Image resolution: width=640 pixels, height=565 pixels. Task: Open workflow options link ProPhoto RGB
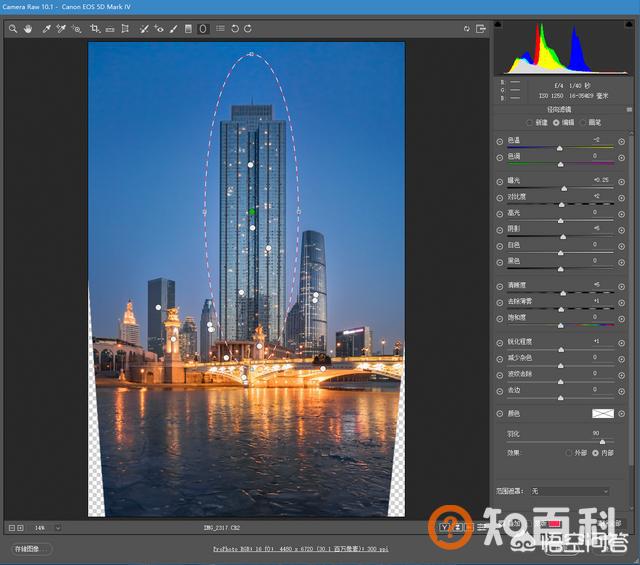click(x=300, y=549)
